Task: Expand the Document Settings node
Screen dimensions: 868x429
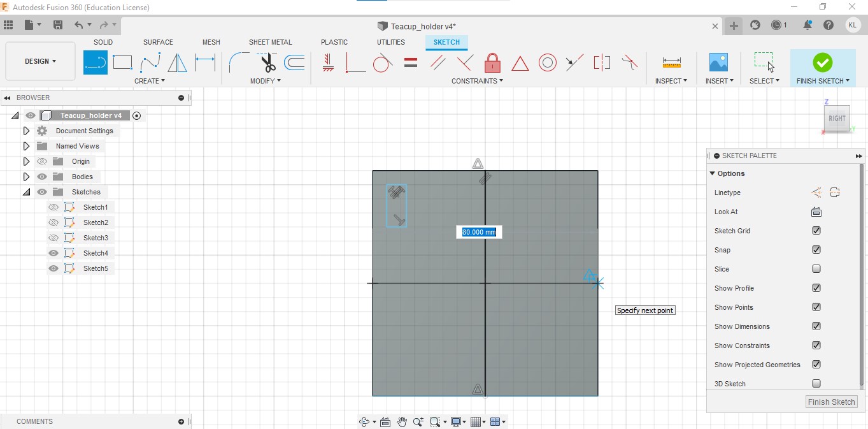Action: pyautogui.click(x=26, y=131)
